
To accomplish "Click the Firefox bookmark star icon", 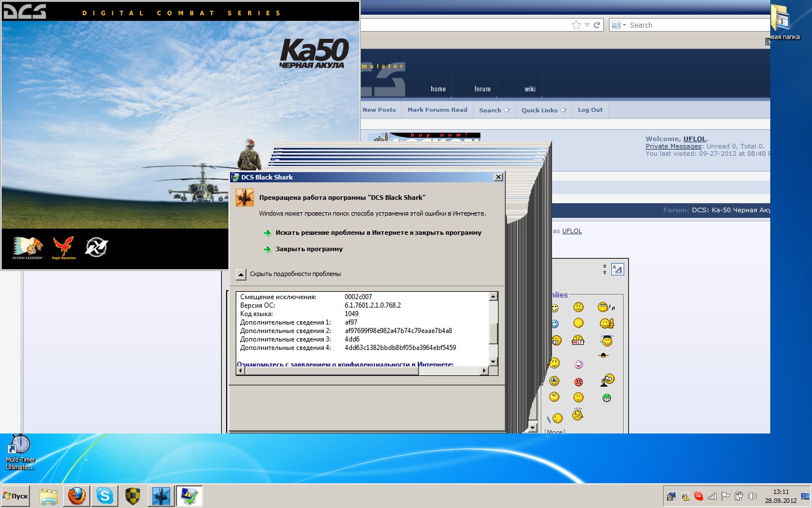I will pyautogui.click(x=576, y=25).
